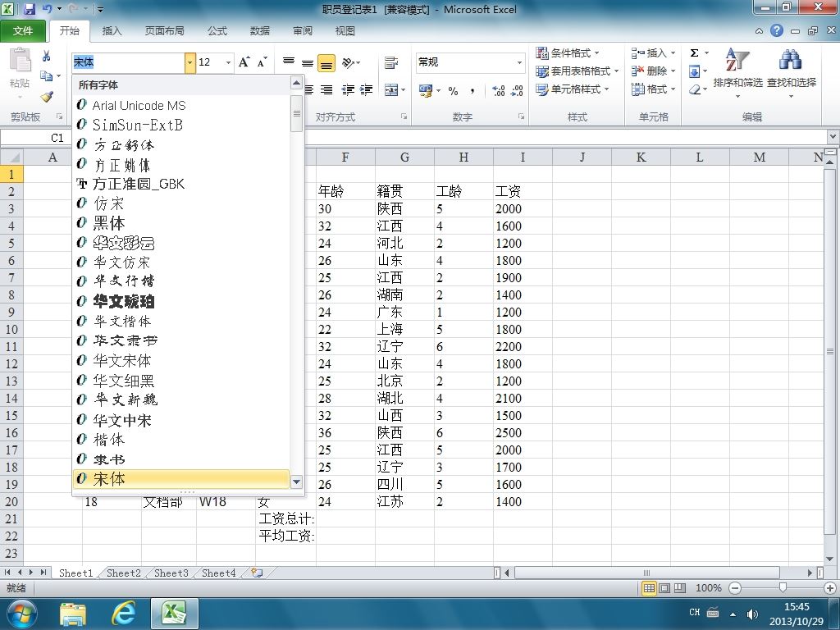The width and height of the screenshot is (840, 630).
Task: Switch to 插入 Insert tab
Action: point(112,31)
